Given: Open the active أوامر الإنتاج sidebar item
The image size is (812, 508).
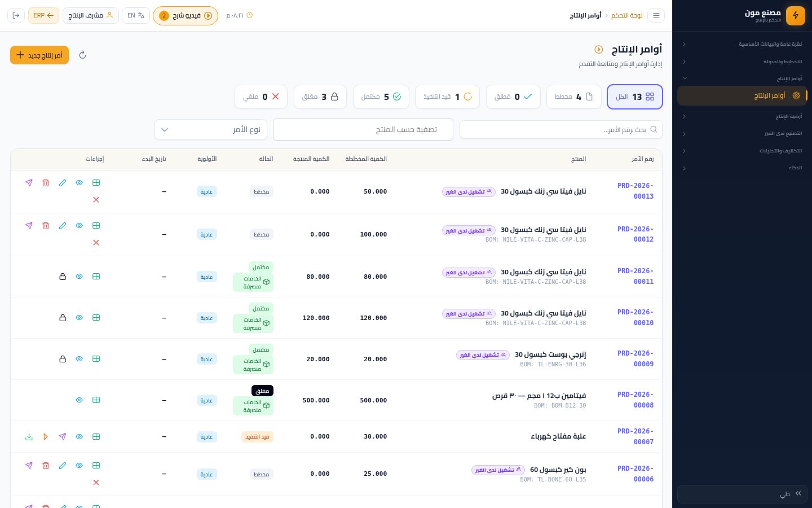Looking at the screenshot, I should click(742, 96).
